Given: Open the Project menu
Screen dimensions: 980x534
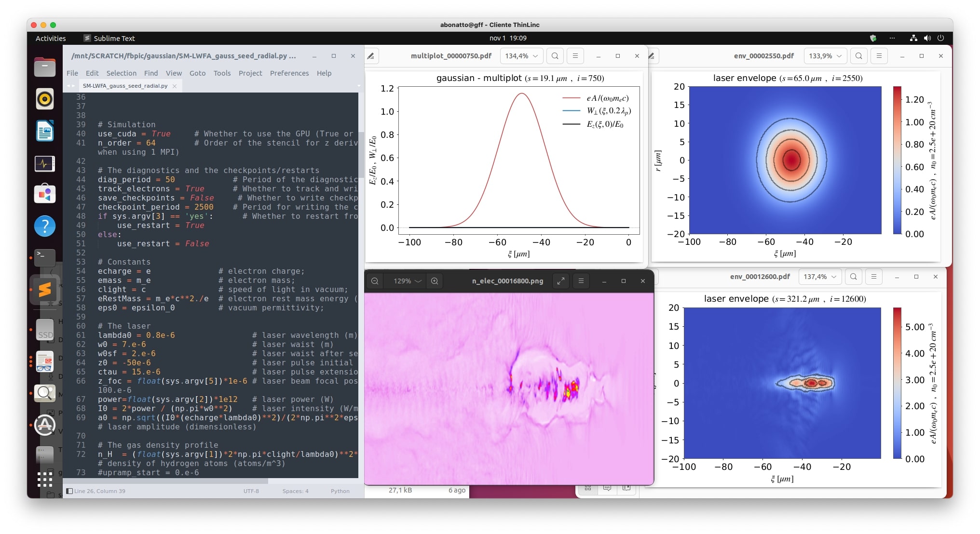Looking at the screenshot, I should [250, 73].
